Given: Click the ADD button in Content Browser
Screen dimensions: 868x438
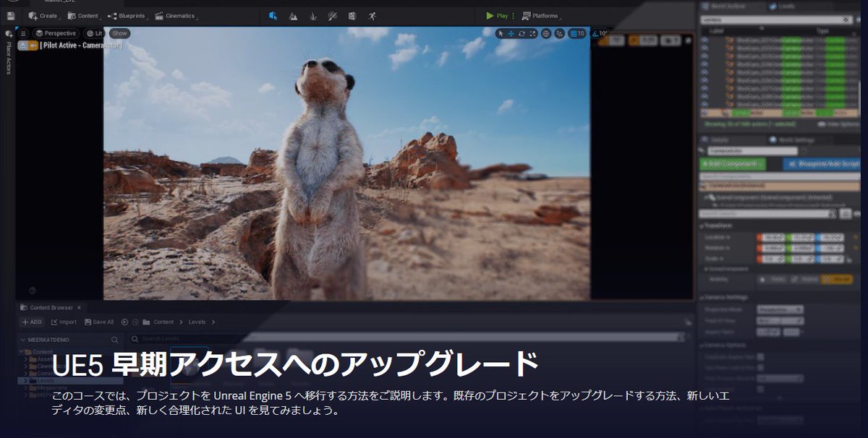Looking at the screenshot, I should (32, 322).
